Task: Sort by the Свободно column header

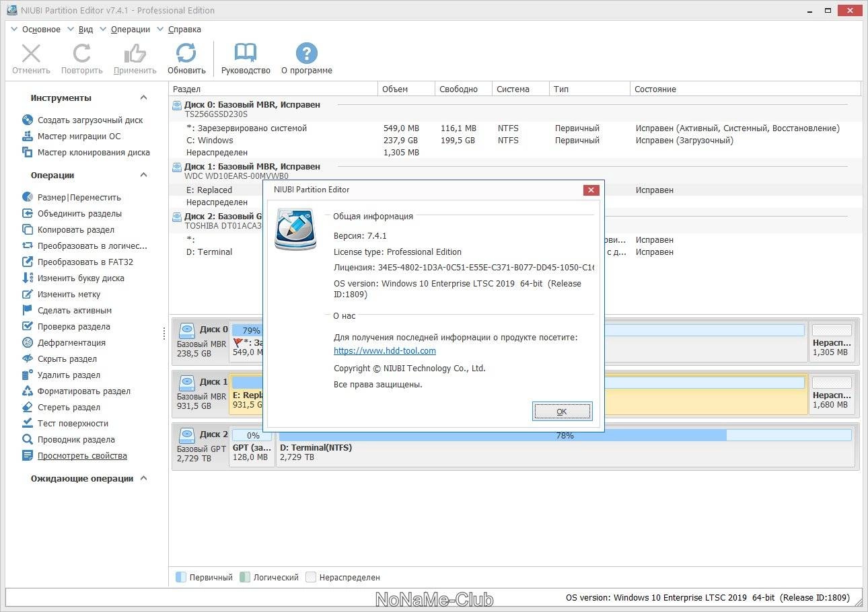Action: (x=464, y=89)
